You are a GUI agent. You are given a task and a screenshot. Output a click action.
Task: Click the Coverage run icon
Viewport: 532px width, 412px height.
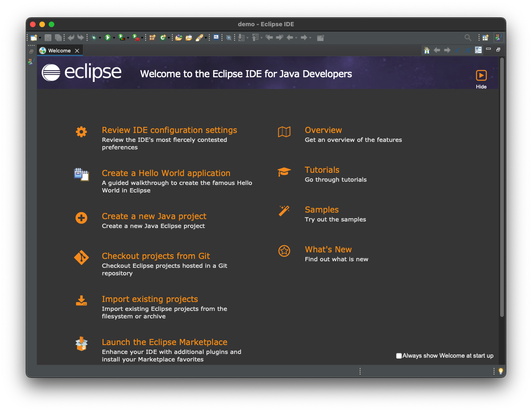pos(121,37)
